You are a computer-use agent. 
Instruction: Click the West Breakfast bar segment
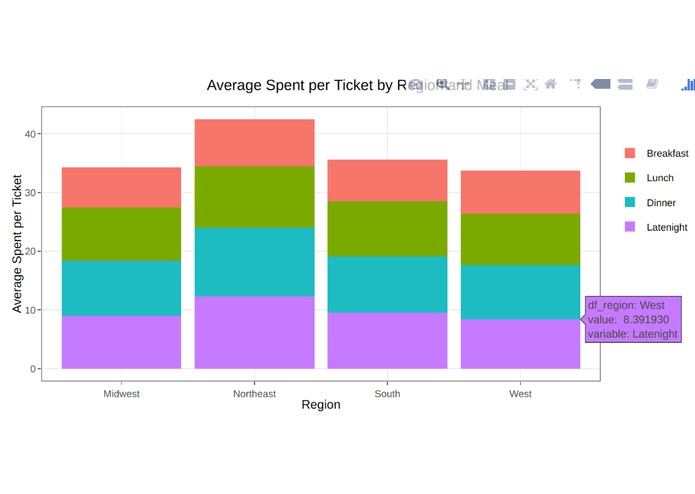coord(520,192)
